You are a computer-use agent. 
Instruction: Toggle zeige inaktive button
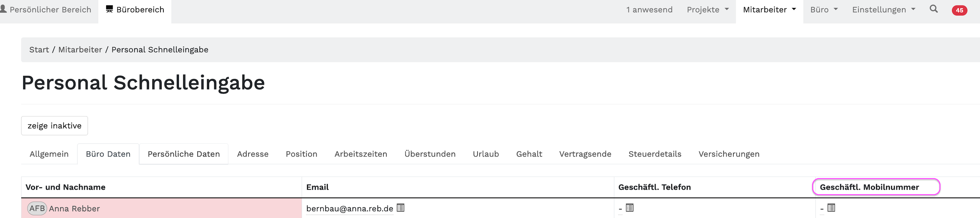coord(54,126)
